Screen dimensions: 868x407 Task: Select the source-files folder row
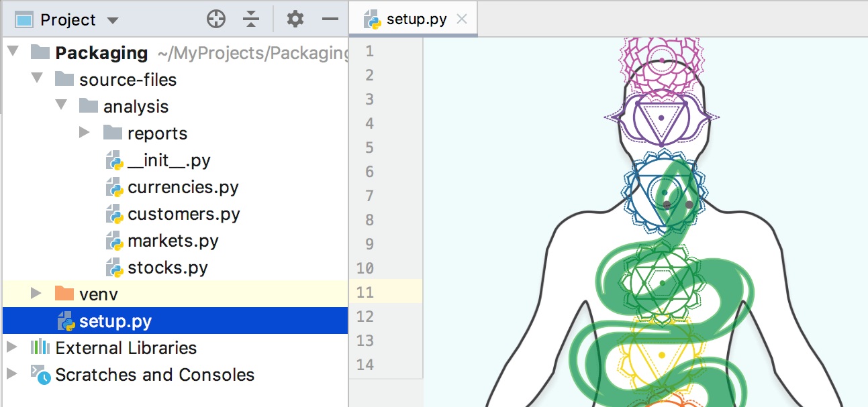pos(175,79)
